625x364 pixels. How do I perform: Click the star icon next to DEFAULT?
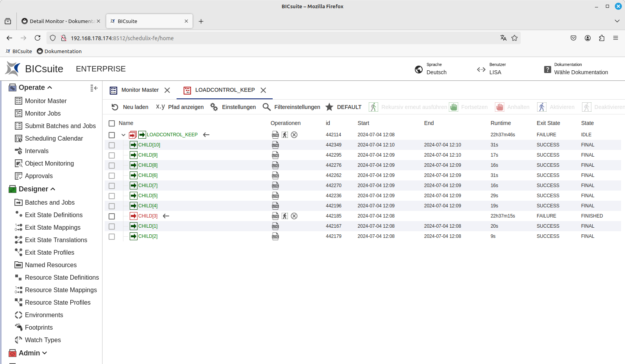329,107
